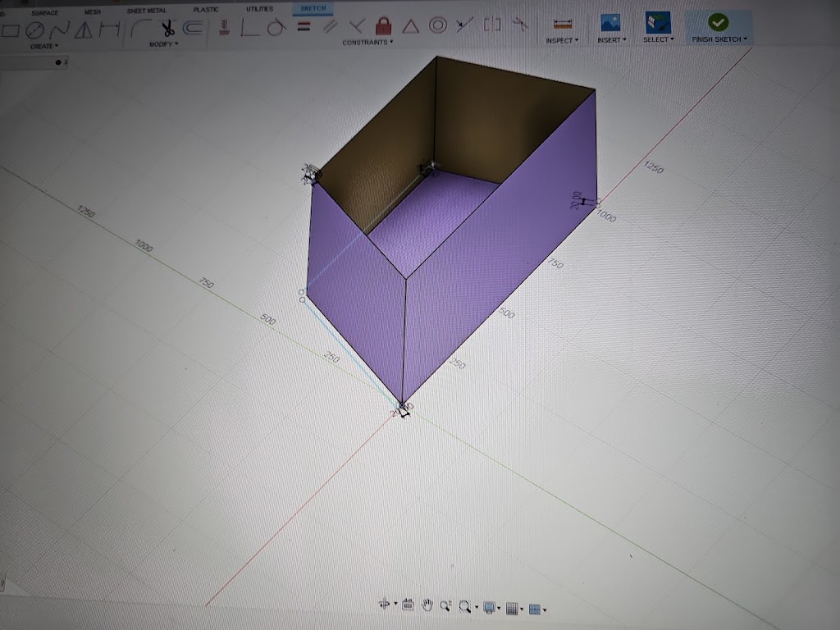Switch to the SHEET METAL tab

point(146,11)
